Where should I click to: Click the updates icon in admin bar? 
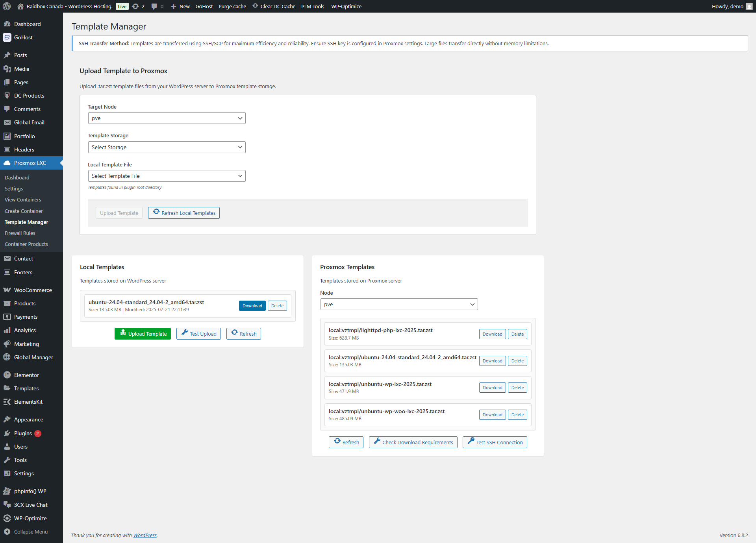[135, 6]
